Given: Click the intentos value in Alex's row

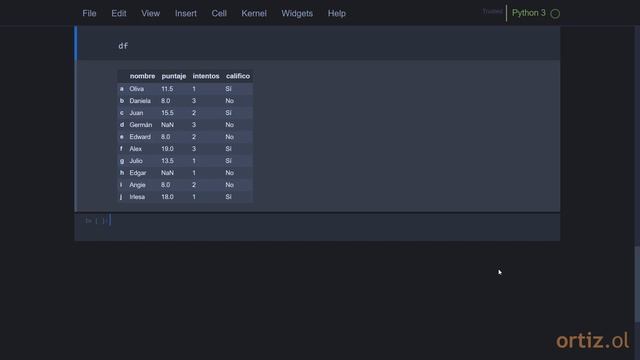Looking at the screenshot, I should click(194, 149).
